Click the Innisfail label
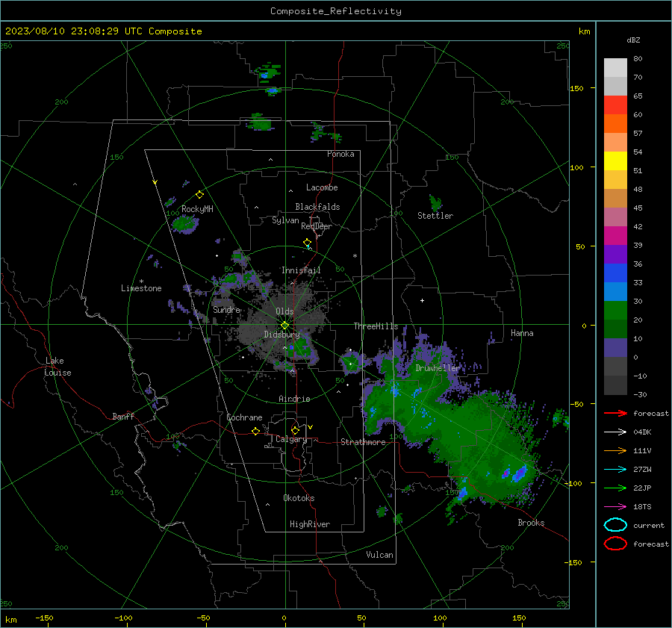The height and width of the screenshot is (628, 672). pos(301,270)
